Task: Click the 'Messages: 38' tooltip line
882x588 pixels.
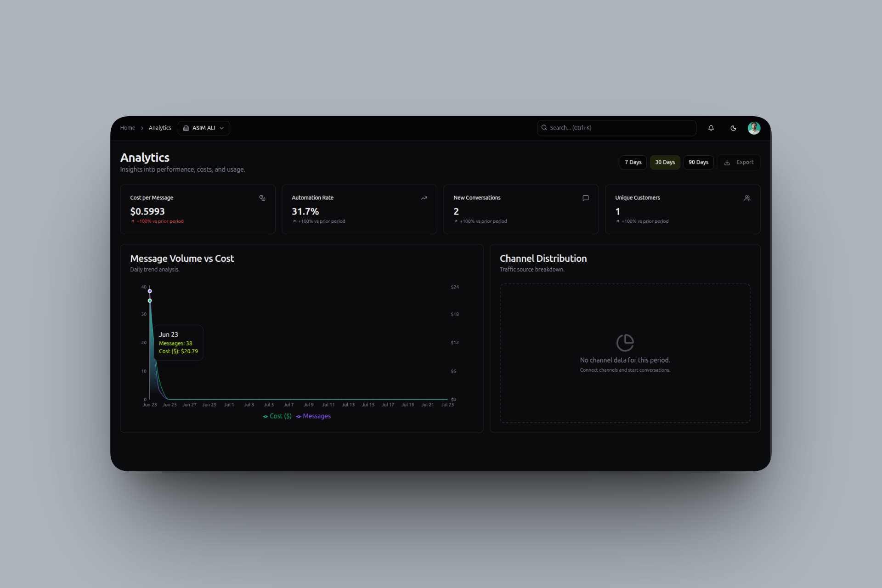Action: [175, 344]
